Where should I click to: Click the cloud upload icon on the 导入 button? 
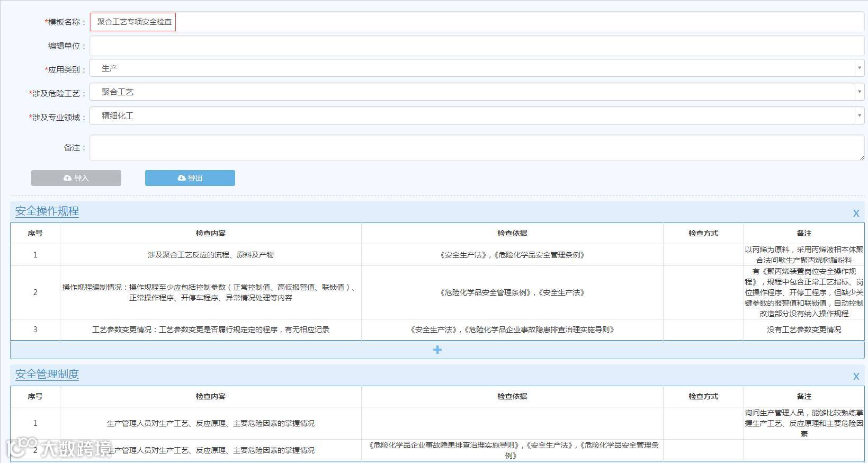[67, 178]
